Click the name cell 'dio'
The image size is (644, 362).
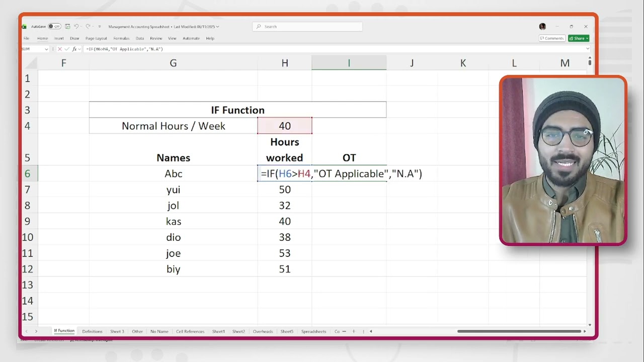tap(173, 237)
